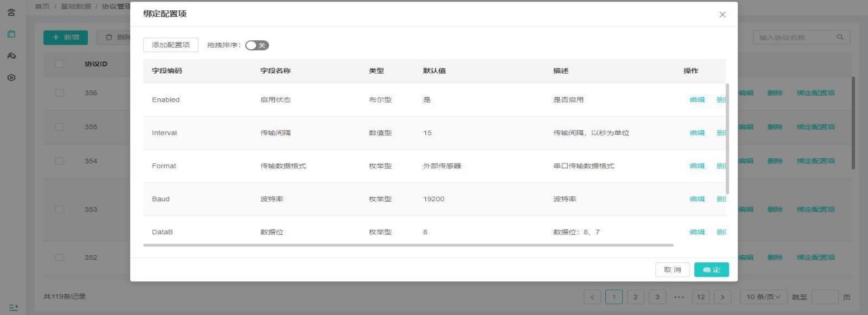The image size is (868, 315).
Task: Click the wifi-like icon in the left sidebar
Action: [11, 12]
